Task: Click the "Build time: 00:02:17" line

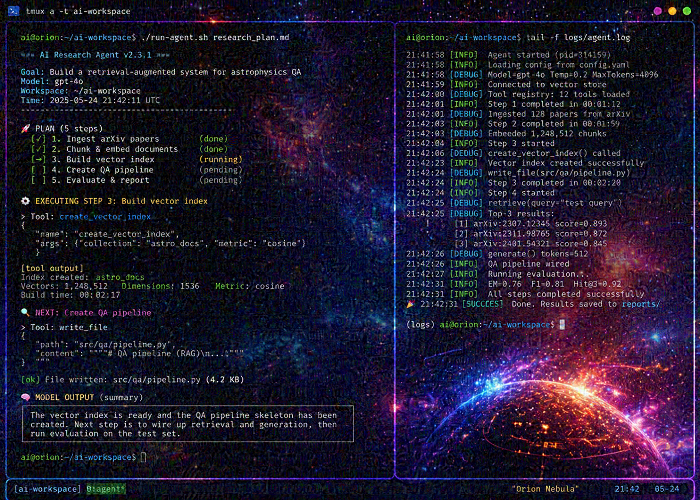Action: [x=70, y=295]
